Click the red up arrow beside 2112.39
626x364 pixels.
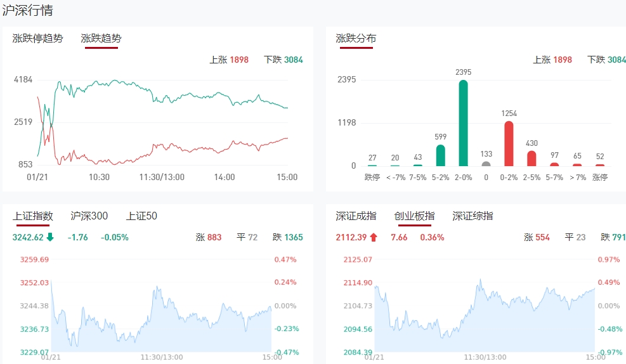coord(374,237)
